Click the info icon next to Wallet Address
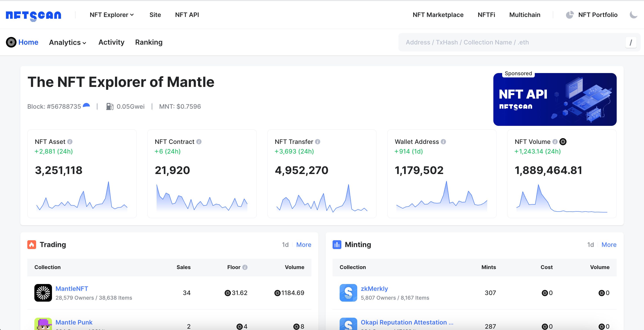The image size is (644, 330). click(x=444, y=141)
